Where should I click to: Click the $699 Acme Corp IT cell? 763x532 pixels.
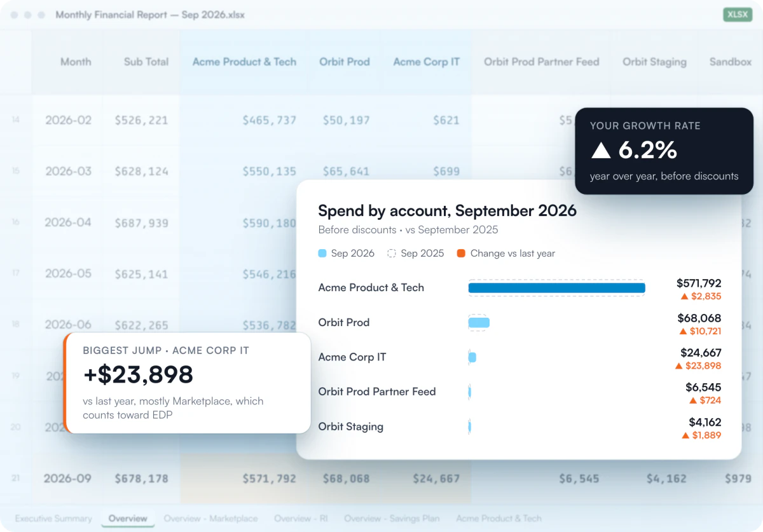point(446,171)
